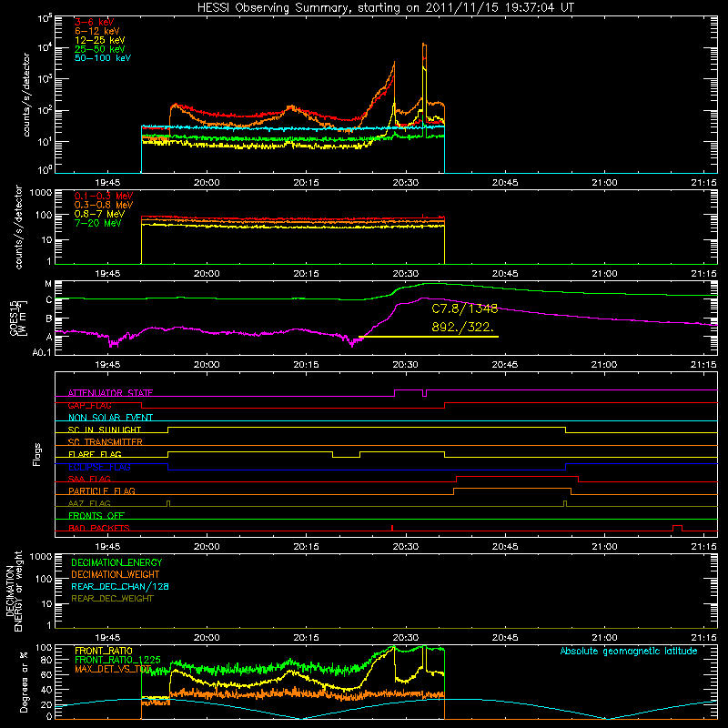Click the 19:45 tick label under Flags panel
Screen dimensions: 728x728
(x=107, y=547)
